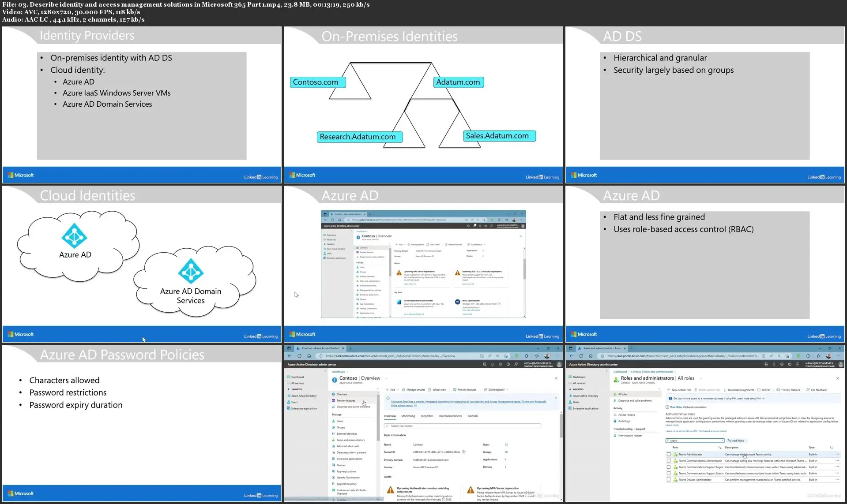
Task: Open new tab plus in Roles and administrators window
Action: pos(632,348)
